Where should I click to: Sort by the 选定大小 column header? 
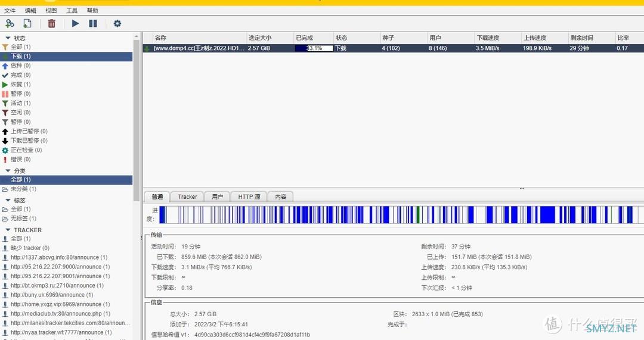tap(270, 38)
